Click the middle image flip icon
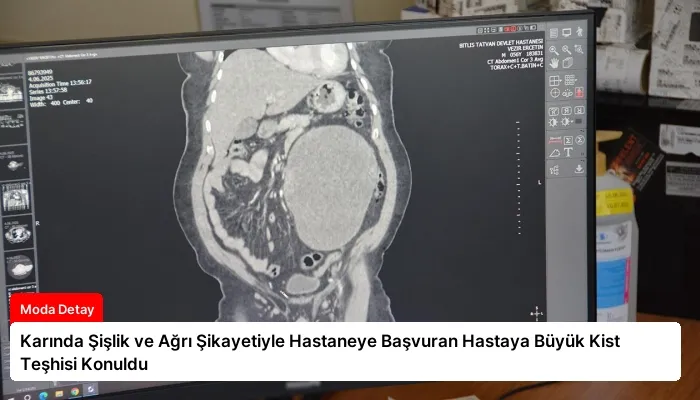The height and width of the screenshot is (400, 700). (567, 111)
